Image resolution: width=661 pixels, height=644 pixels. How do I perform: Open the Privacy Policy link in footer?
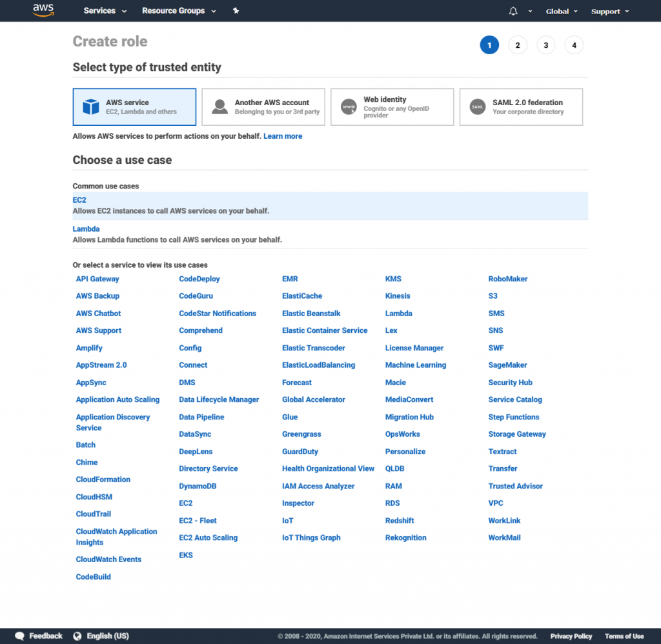tap(571, 636)
